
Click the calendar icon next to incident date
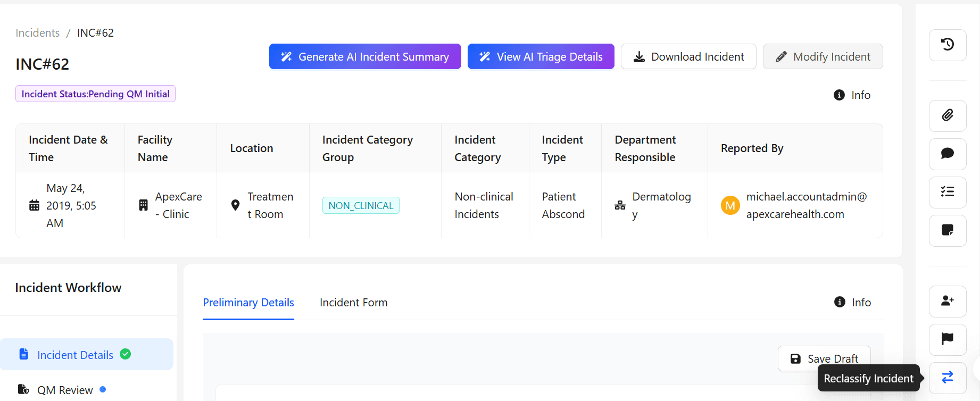[33, 205]
